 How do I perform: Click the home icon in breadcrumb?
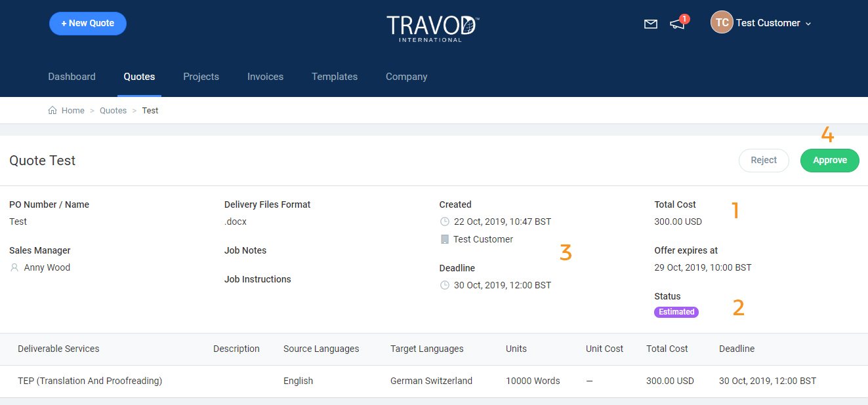pos(52,110)
